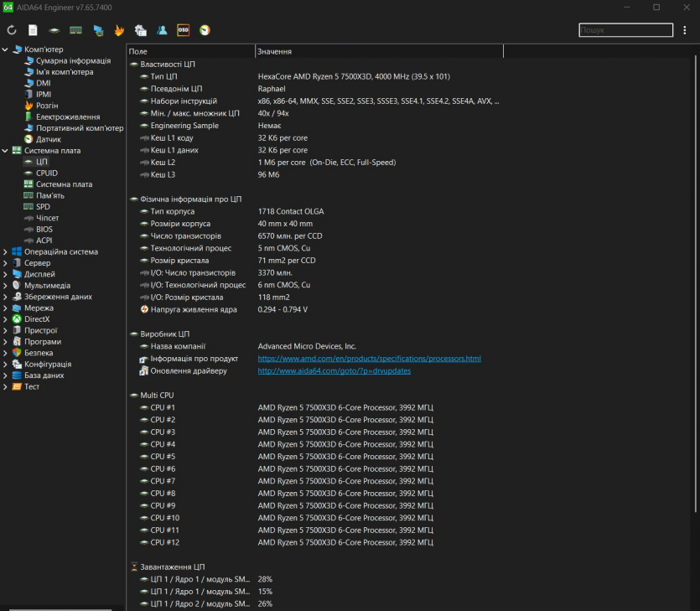Expand the DirectX tree node
Viewport: 700px width, 611px height.
[x=5, y=319]
